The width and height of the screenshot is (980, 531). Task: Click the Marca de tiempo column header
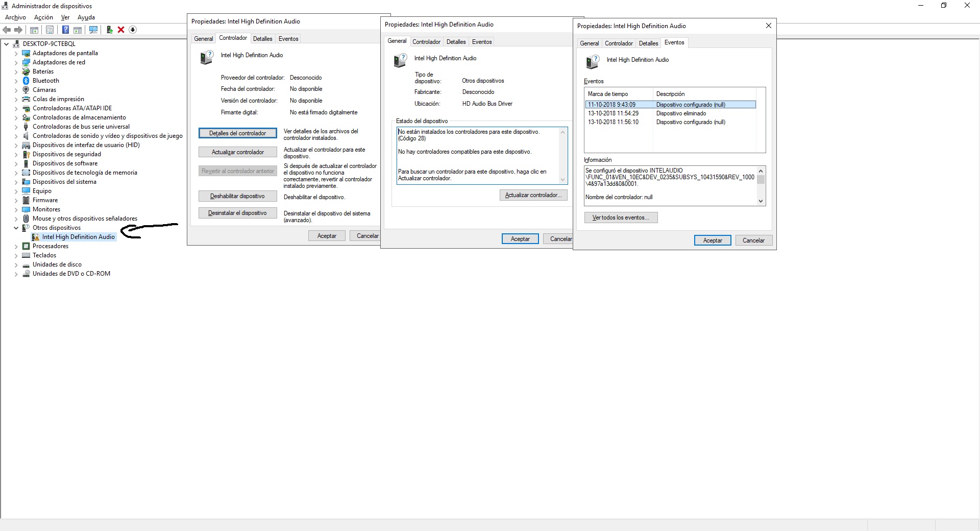tap(619, 94)
